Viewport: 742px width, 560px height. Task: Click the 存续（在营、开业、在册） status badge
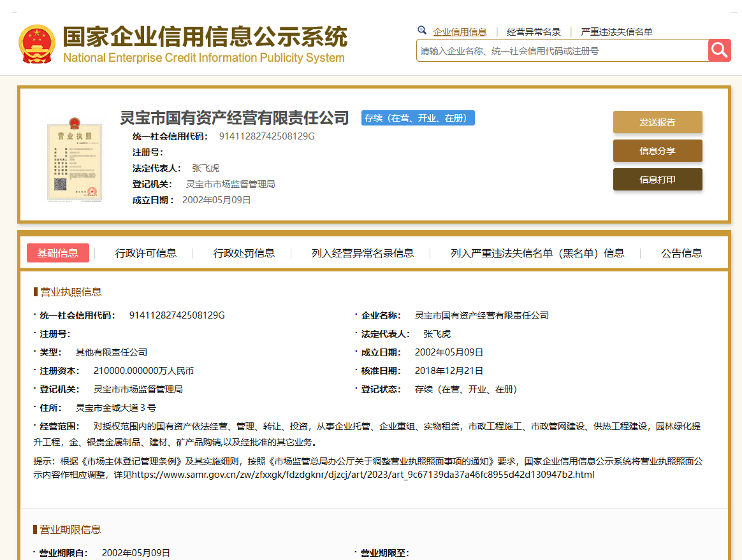click(418, 118)
